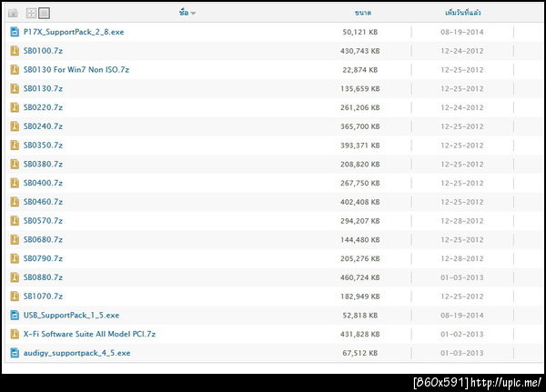
Task: Click the size value 402,408 KB
Action: (x=360, y=202)
